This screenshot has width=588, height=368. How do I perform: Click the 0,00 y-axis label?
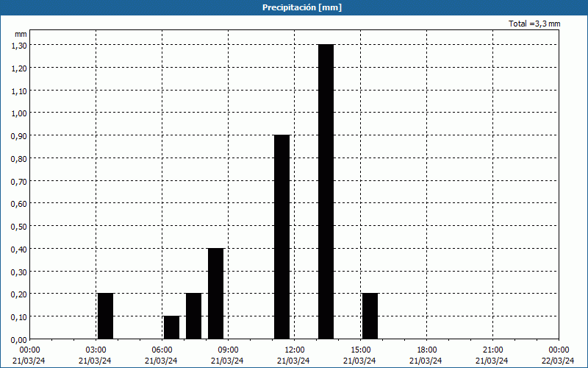pyautogui.click(x=19, y=340)
